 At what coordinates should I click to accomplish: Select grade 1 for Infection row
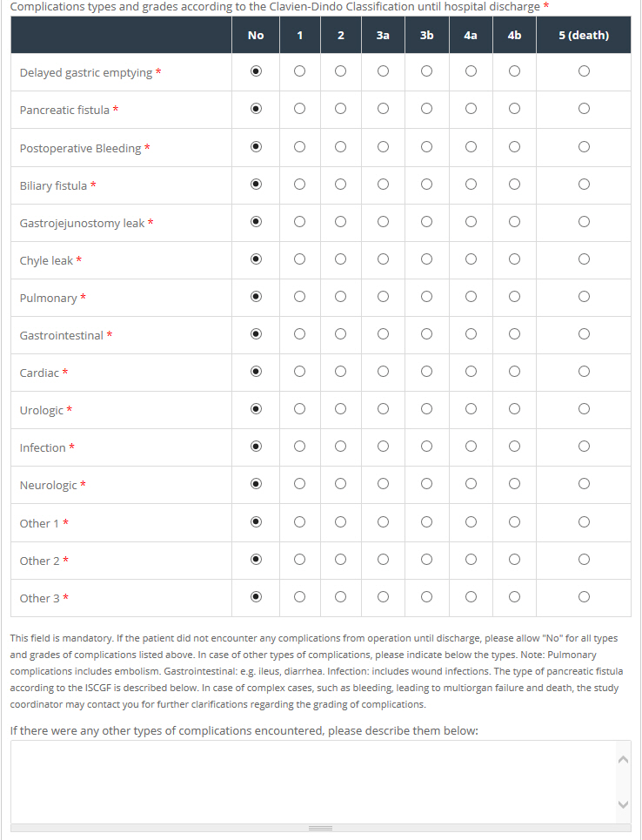299,446
